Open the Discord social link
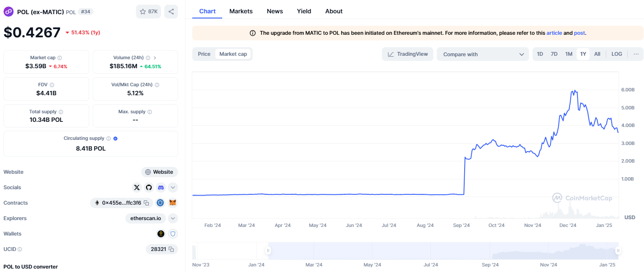Screen dimensions: 644x272 click(x=161, y=187)
